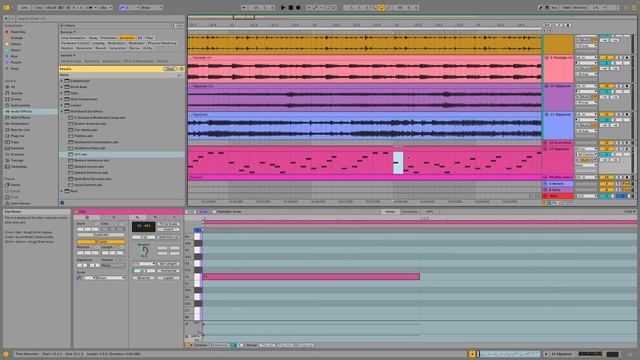Solo track 9
The width and height of the screenshot is (640, 360).
[x=619, y=58]
